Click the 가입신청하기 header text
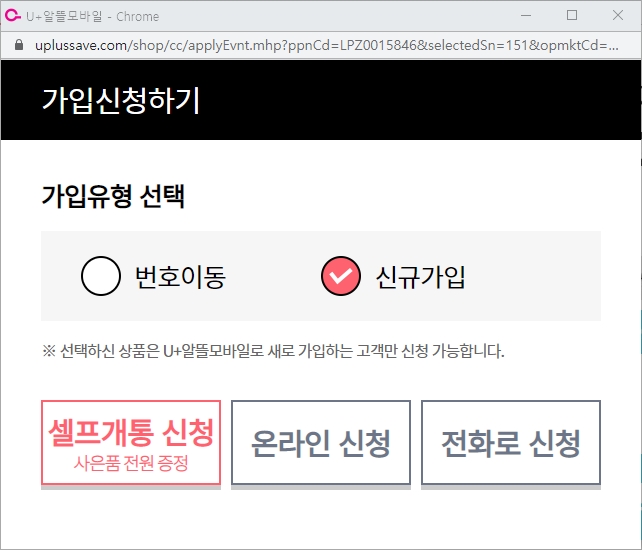The height and width of the screenshot is (550, 642). 121,100
